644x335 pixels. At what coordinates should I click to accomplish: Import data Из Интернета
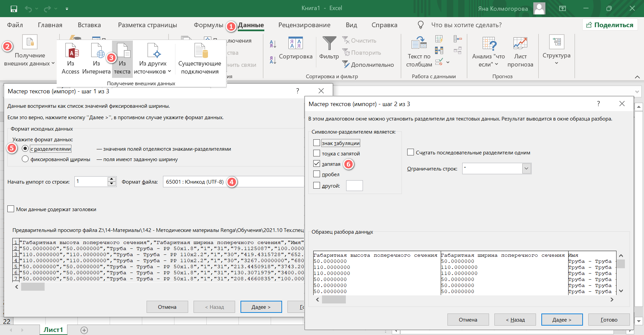pyautogui.click(x=96, y=58)
